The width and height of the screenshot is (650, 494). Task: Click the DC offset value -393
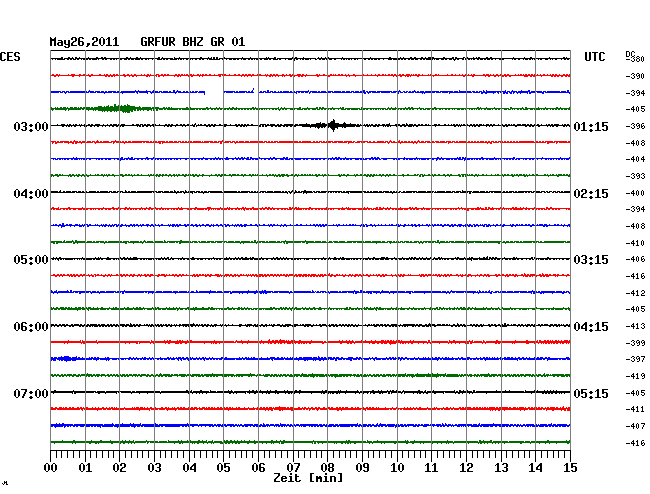click(635, 176)
